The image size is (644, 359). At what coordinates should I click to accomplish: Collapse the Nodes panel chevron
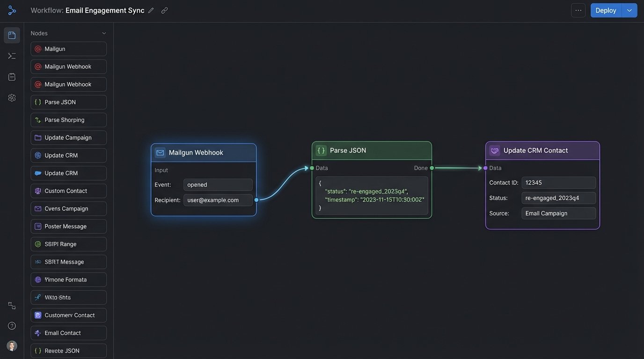104,33
